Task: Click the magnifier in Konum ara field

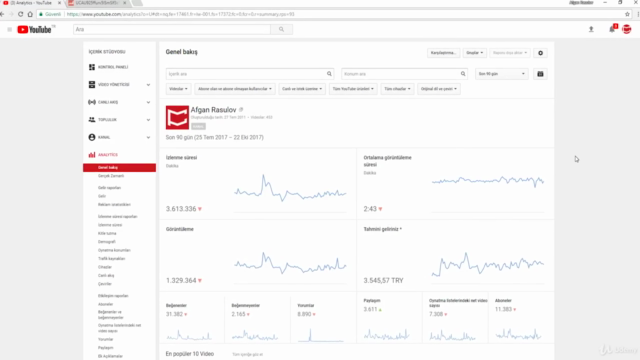Action: pyautogui.click(x=463, y=74)
